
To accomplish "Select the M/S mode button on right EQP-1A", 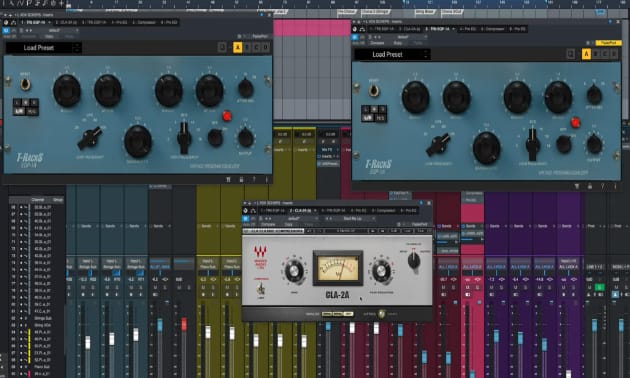I will tap(380, 118).
